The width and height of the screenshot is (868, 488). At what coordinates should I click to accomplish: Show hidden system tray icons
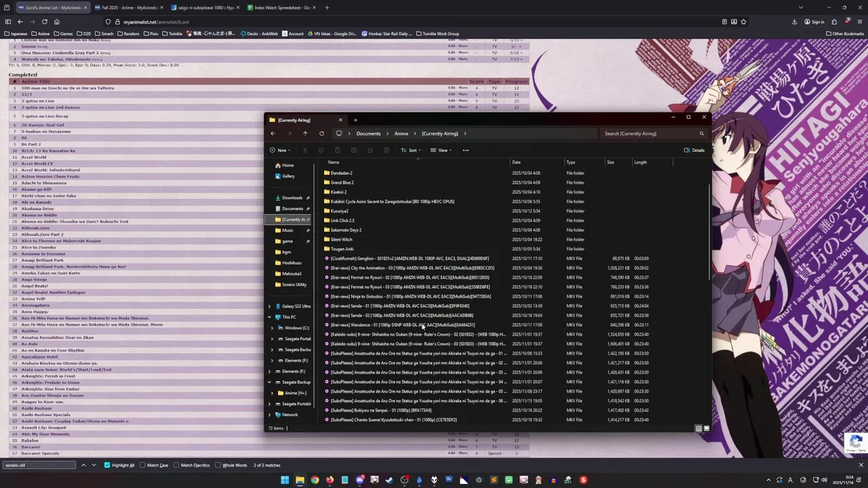pyautogui.click(x=768, y=480)
